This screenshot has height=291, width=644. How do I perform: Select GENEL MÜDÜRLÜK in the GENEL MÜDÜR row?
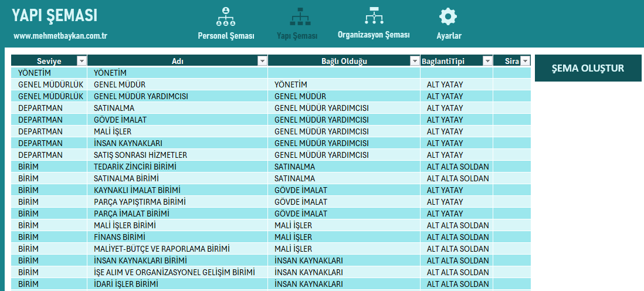click(49, 84)
